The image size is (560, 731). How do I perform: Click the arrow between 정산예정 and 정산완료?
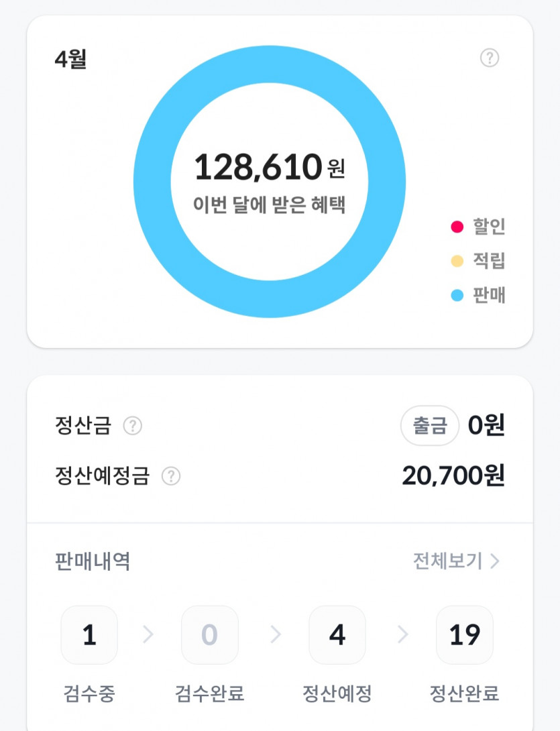click(x=402, y=635)
